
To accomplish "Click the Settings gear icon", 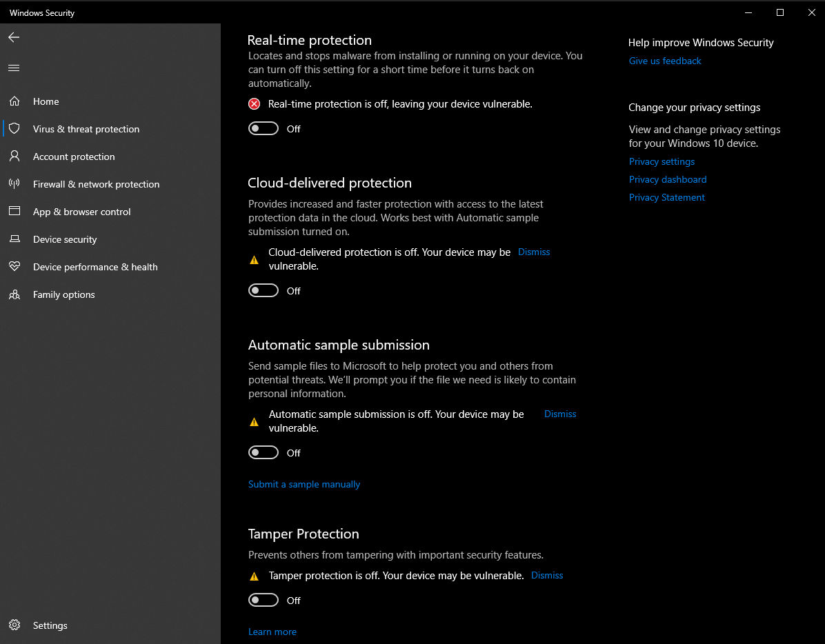I will pyautogui.click(x=14, y=625).
